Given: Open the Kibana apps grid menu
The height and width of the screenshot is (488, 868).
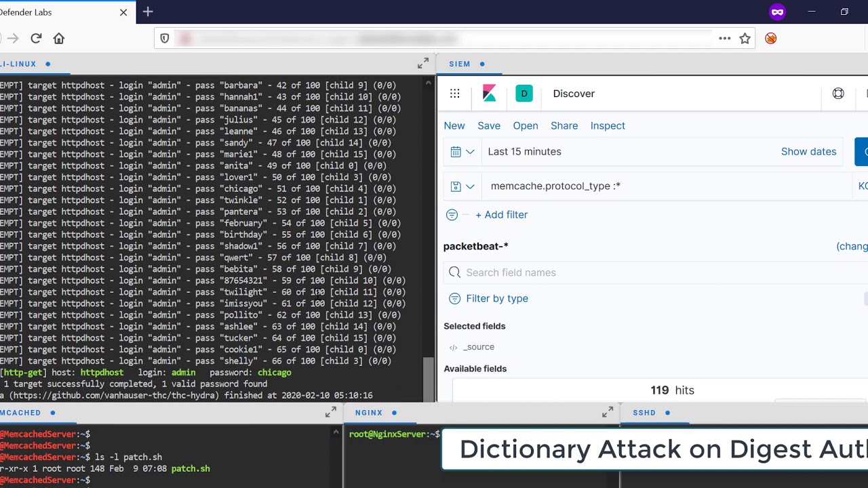Looking at the screenshot, I should tap(455, 94).
